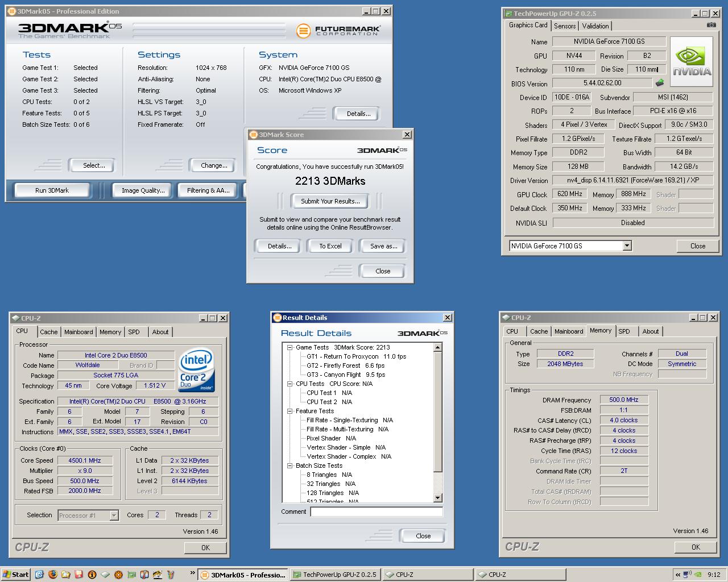Screen dimensions: 728x582
Task: Open the Start menu
Action: coord(16,575)
